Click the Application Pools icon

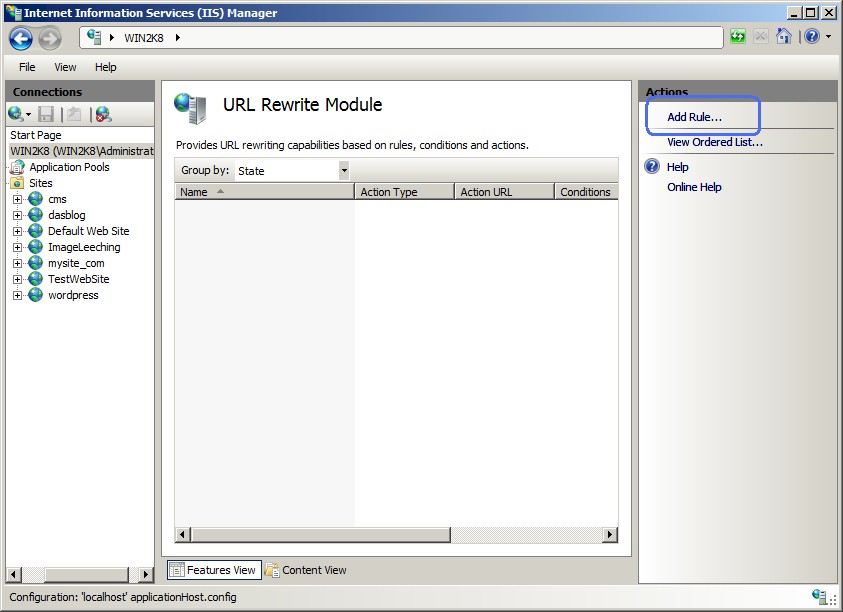[x=18, y=167]
